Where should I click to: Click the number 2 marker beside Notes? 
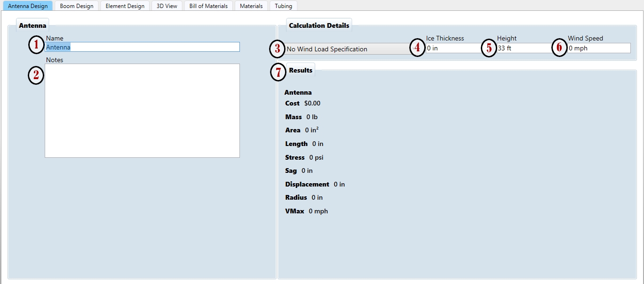36,76
